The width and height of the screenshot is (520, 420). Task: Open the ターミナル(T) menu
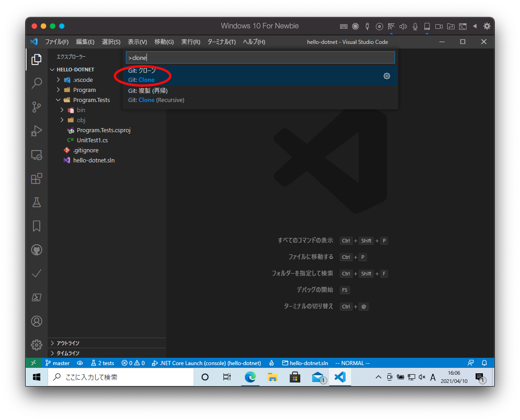pyautogui.click(x=222, y=42)
